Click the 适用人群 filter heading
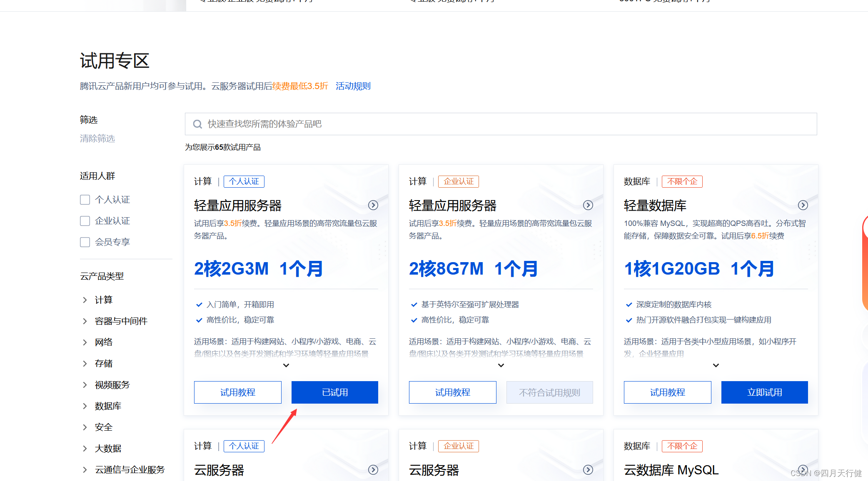This screenshot has width=868, height=481. (97, 176)
